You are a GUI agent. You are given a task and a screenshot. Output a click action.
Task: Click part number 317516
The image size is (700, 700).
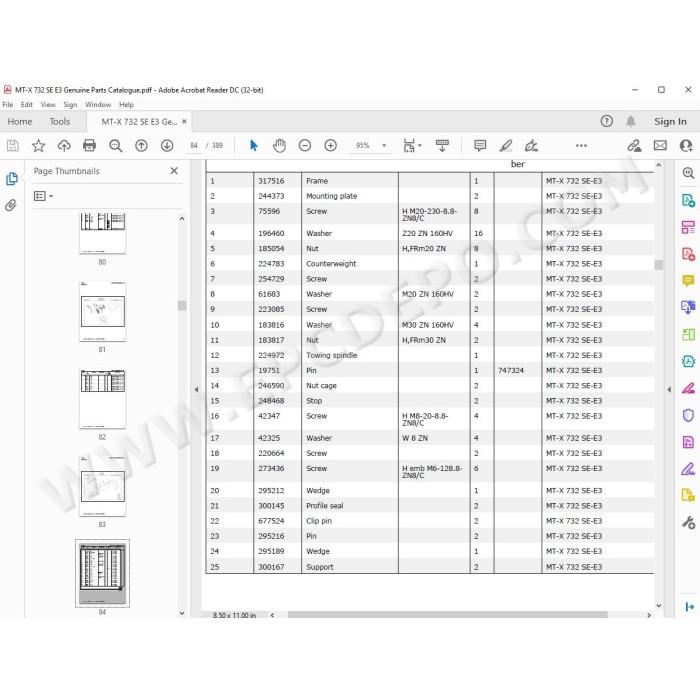point(271,181)
